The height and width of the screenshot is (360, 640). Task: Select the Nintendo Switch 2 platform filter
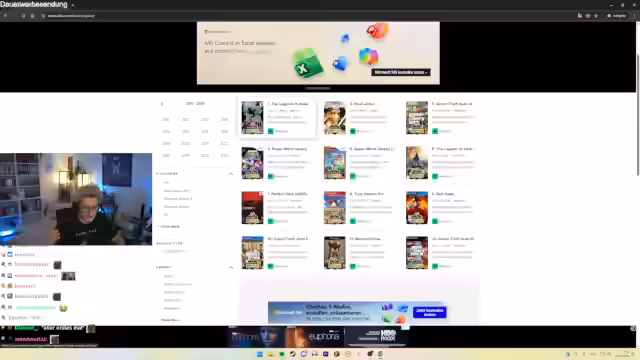(178, 198)
